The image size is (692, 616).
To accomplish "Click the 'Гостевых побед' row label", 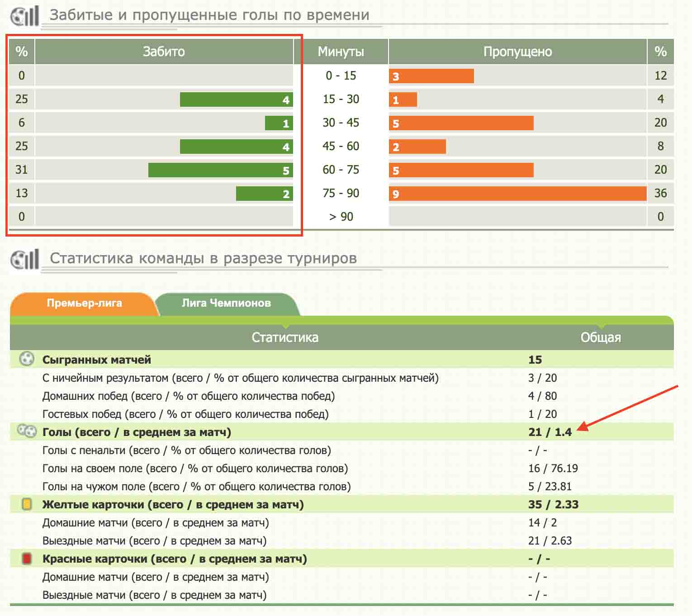I will [185, 414].
